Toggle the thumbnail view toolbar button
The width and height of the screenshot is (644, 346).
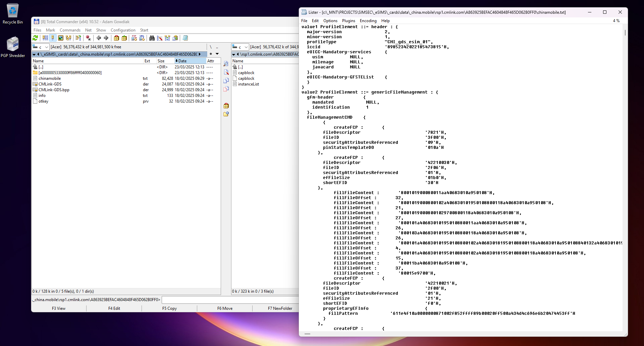coord(61,38)
